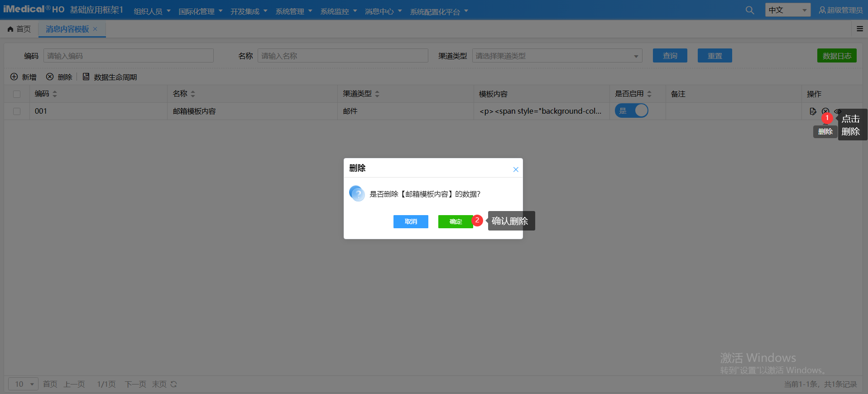Viewport: 868px width, 394px height.
Task: Click the 编码 search input field
Action: click(129, 56)
